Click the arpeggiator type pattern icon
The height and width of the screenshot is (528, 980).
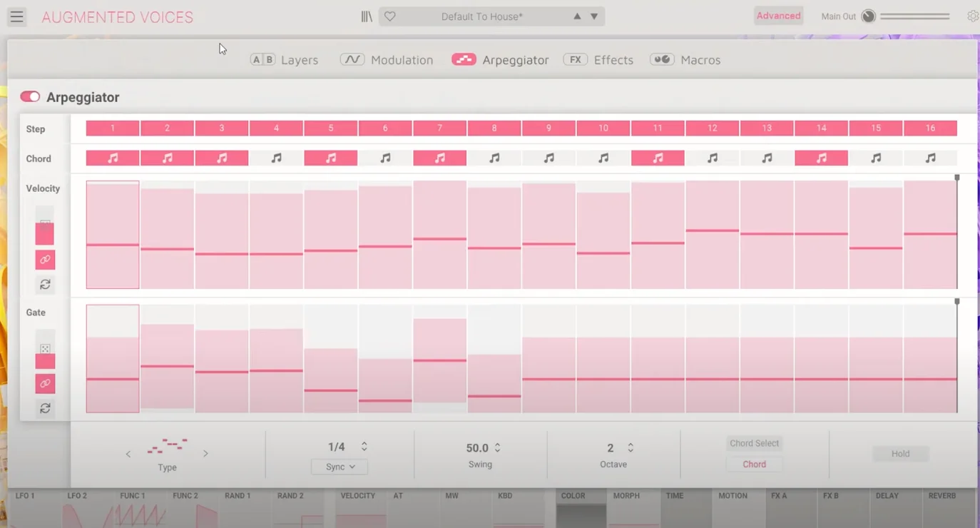167,447
